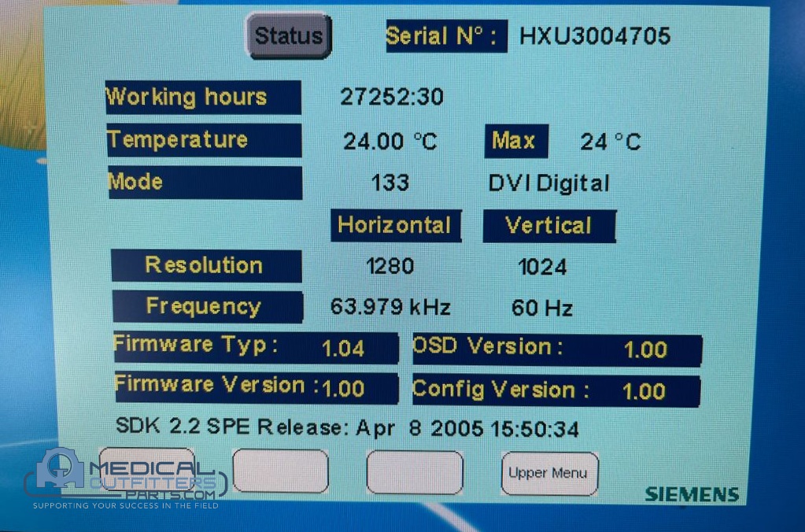Select the temperature value 24.00 °C

pyautogui.click(x=390, y=141)
